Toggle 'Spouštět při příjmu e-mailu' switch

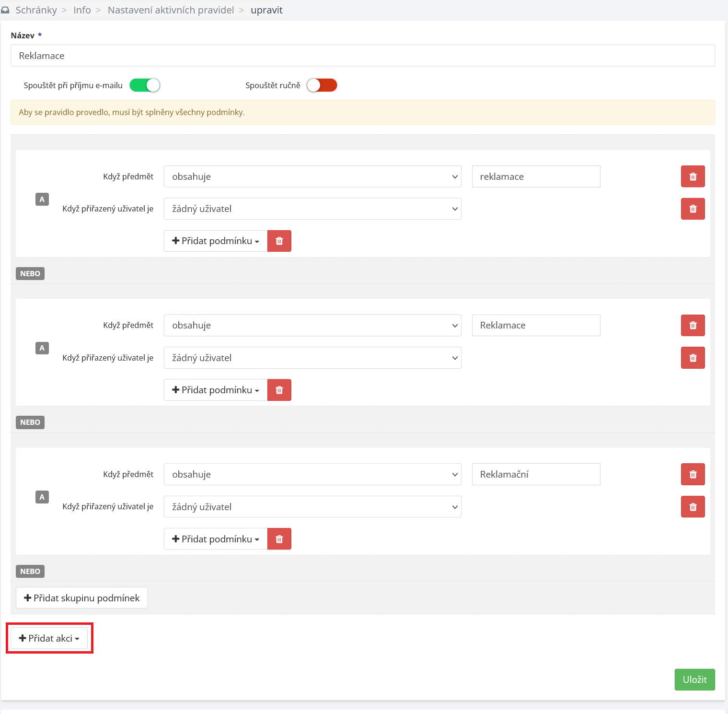[145, 85]
